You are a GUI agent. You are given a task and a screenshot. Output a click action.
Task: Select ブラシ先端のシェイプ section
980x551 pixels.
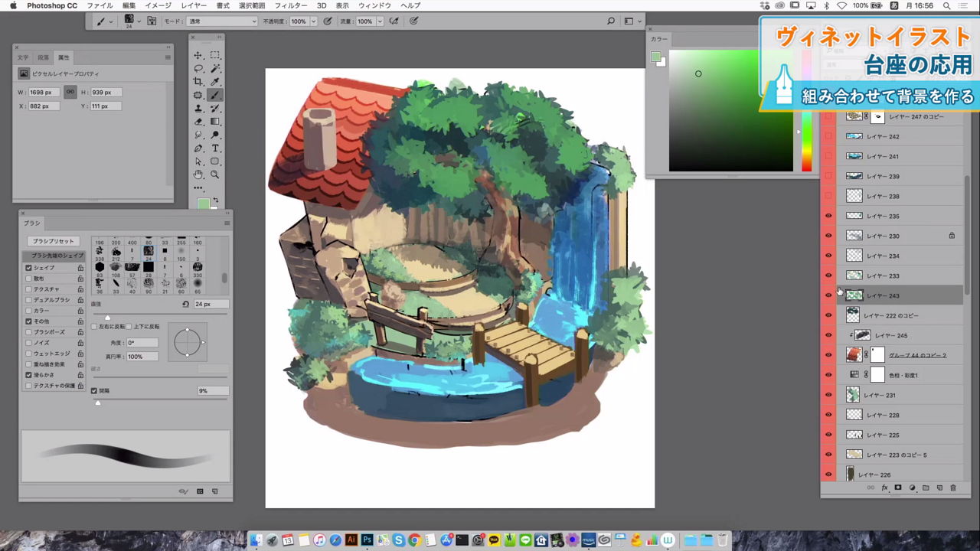click(x=54, y=256)
